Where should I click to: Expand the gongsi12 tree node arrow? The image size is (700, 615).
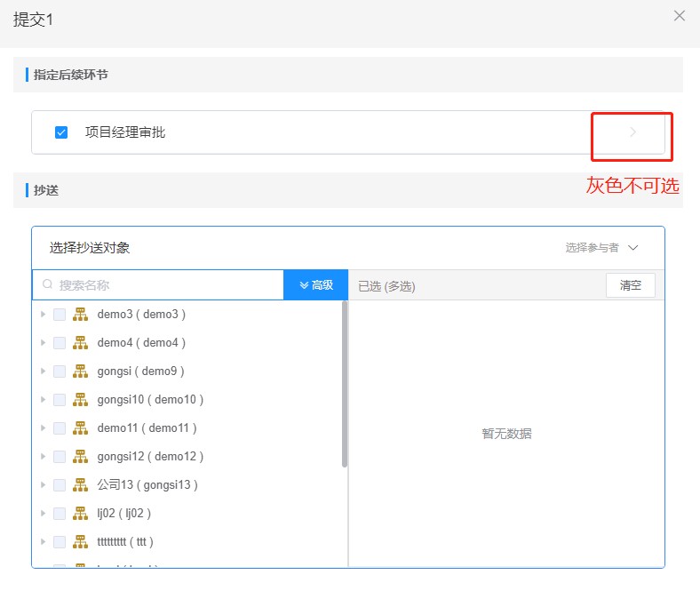coord(43,456)
